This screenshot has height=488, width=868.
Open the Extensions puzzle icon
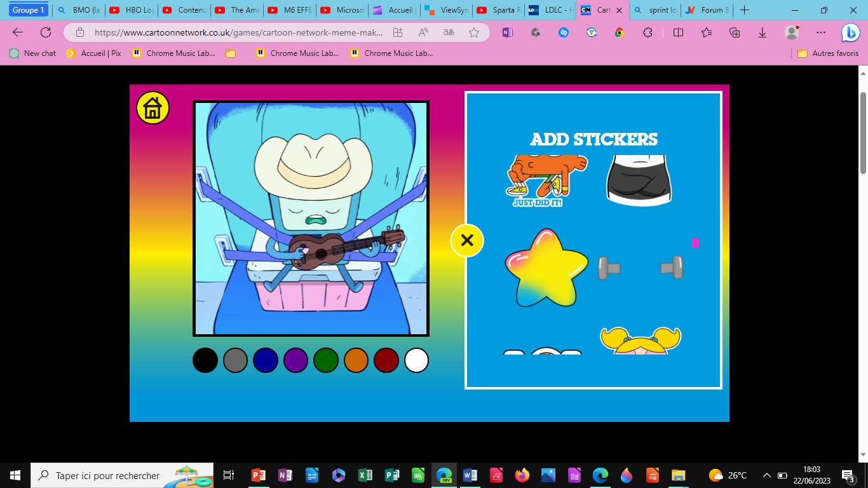click(x=648, y=32)
